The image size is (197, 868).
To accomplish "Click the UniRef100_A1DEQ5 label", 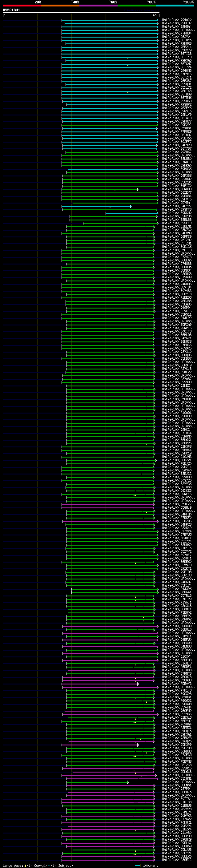I will [176, 297].
